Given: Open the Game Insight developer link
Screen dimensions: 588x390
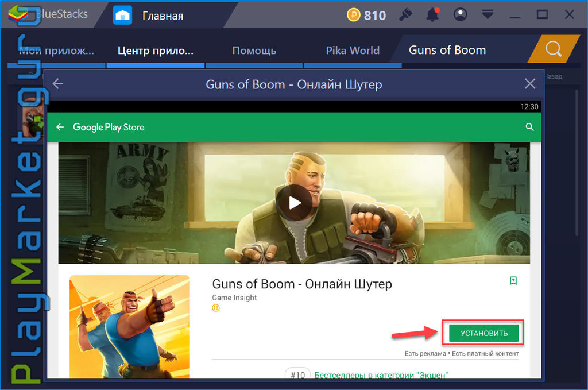Looking at the screenshot, I should 234,298.
